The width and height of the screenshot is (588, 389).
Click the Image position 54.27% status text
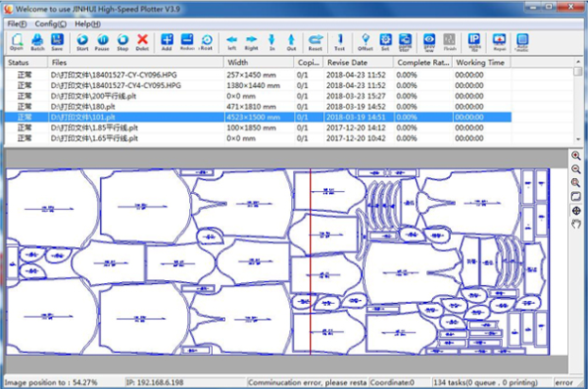click(x=51, y=382)
